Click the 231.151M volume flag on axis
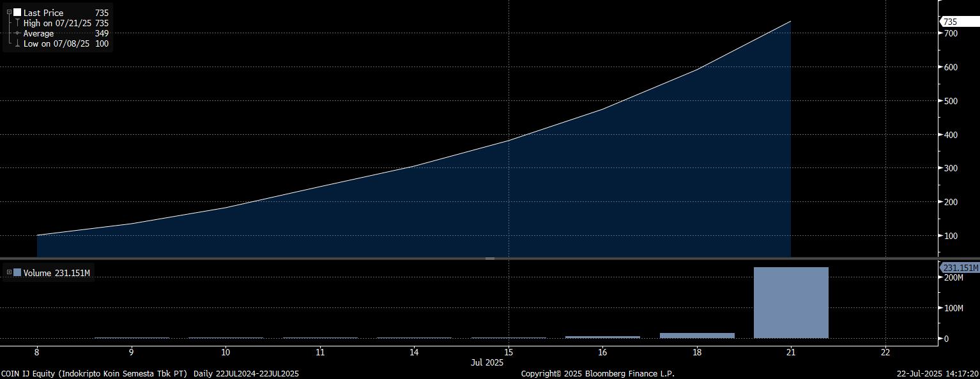Viewport: 980px width, 379px height. click(960, 268)
